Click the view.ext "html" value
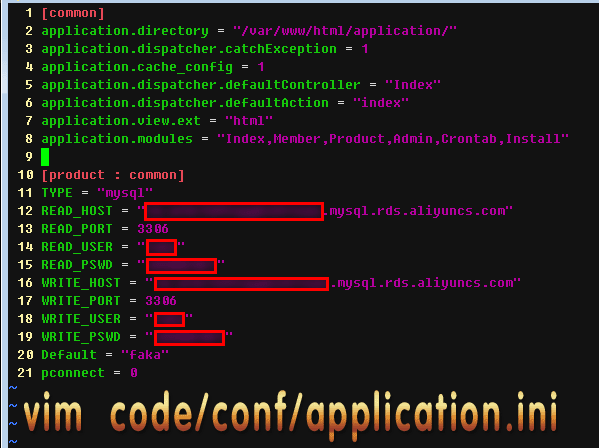 click(x=248, y=121)
